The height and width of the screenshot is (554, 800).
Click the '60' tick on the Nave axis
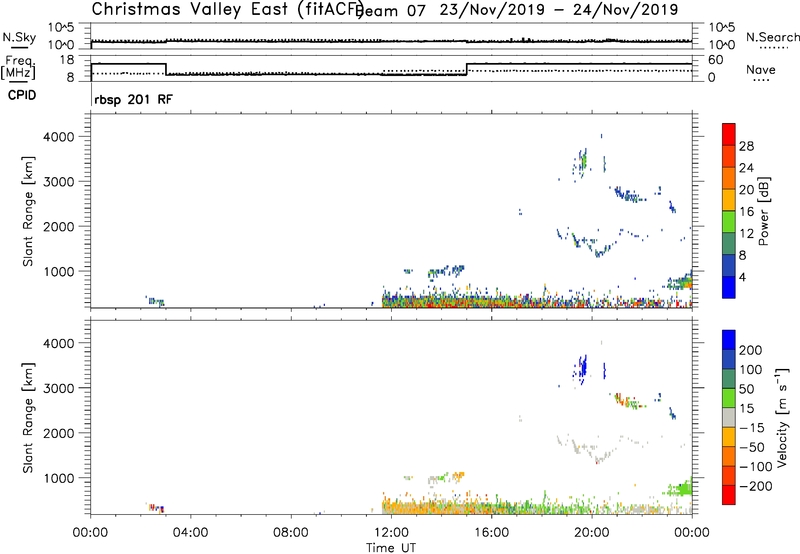(716, 60)
